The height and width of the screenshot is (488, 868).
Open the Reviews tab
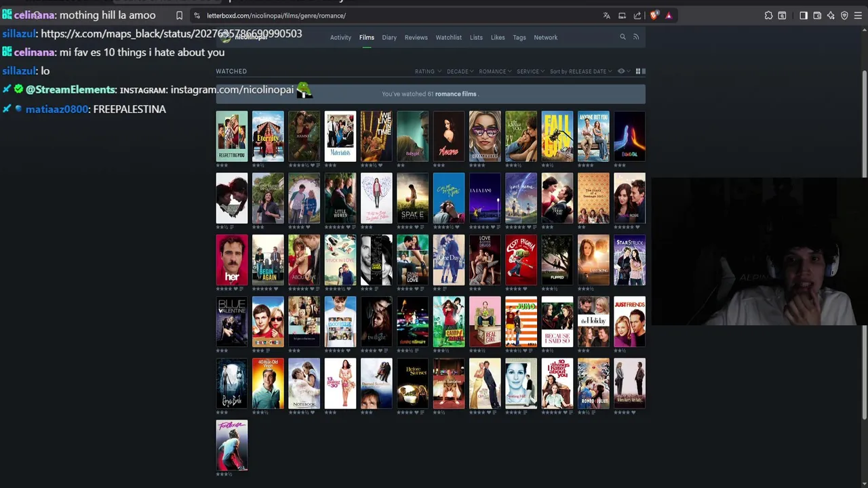click(x=416, y=37)
